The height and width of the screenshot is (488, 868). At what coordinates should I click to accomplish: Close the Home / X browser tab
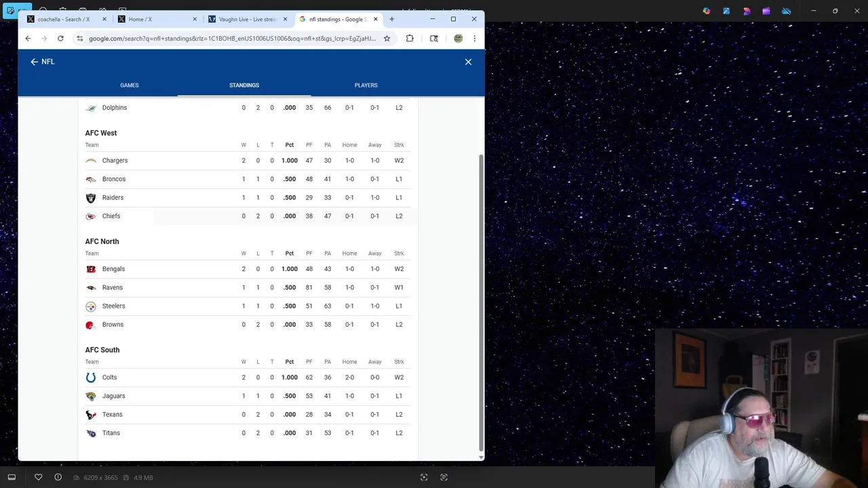195,19
